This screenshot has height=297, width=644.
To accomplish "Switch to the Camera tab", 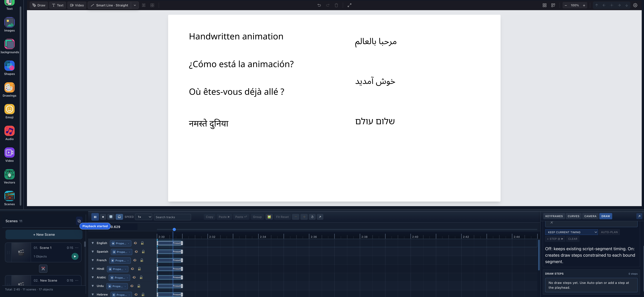I will pyautogui.click(x=590, y=216).
